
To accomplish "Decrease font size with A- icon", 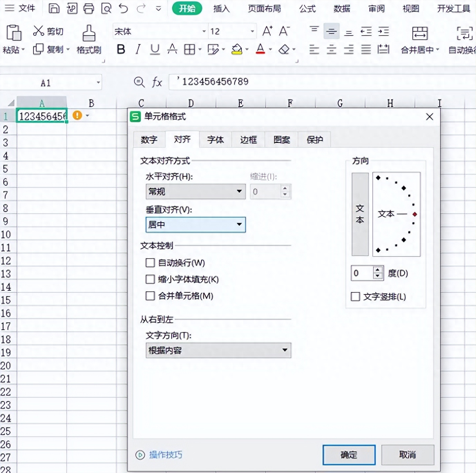I will pyautogui.click(x=284, y=31).
